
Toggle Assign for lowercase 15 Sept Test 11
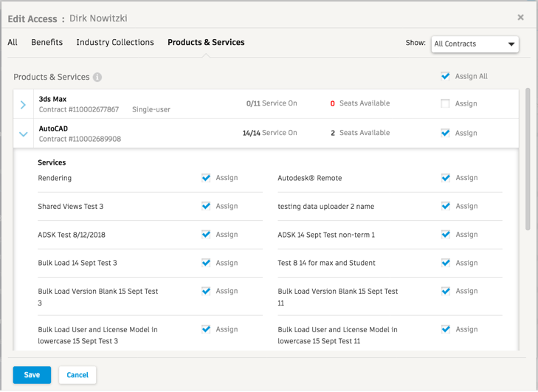pyautogui.click(x=446, y=329)
